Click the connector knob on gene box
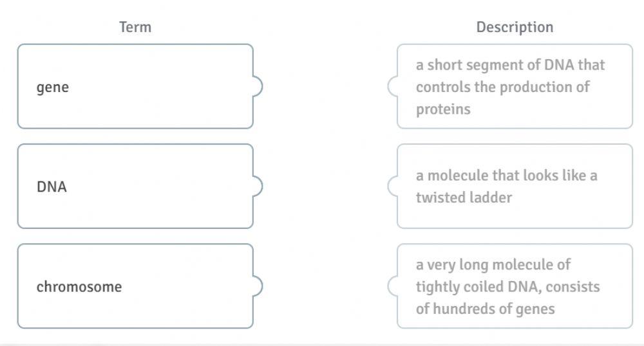The image size is (644, 346). [x=258, y=86]
